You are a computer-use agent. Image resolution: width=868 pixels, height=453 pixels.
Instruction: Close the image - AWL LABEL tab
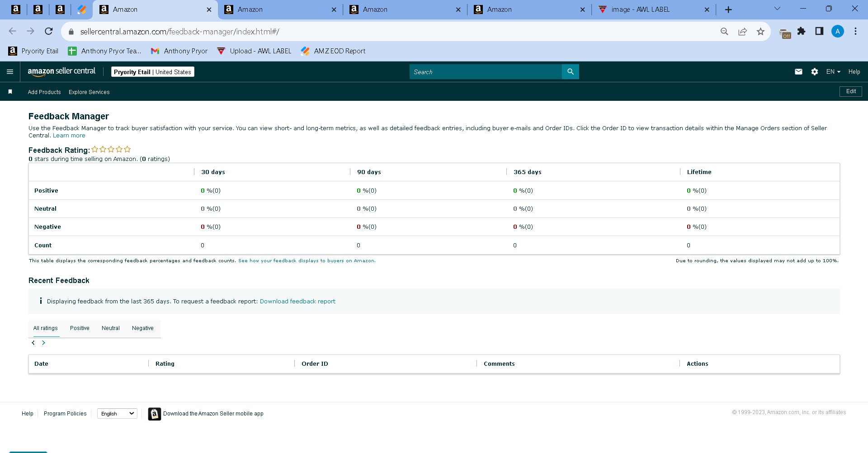pyautogui.click(x=707, y=9)
